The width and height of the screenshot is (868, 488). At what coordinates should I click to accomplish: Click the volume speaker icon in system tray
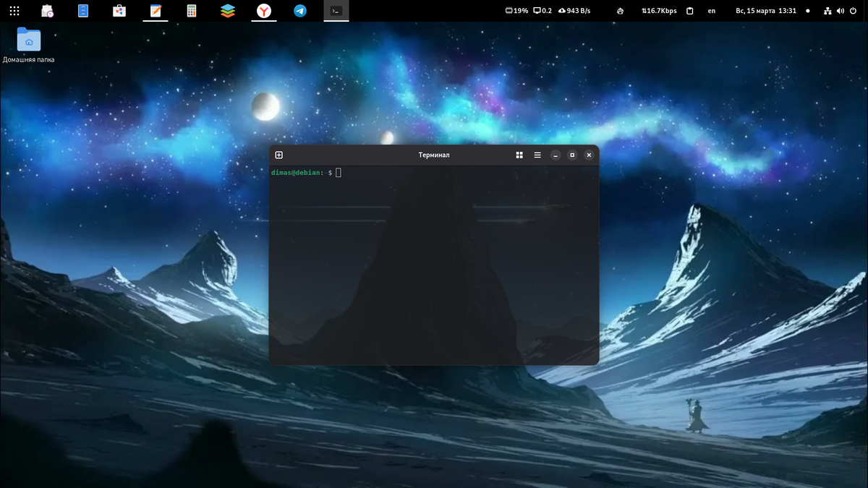coord(840,11)
